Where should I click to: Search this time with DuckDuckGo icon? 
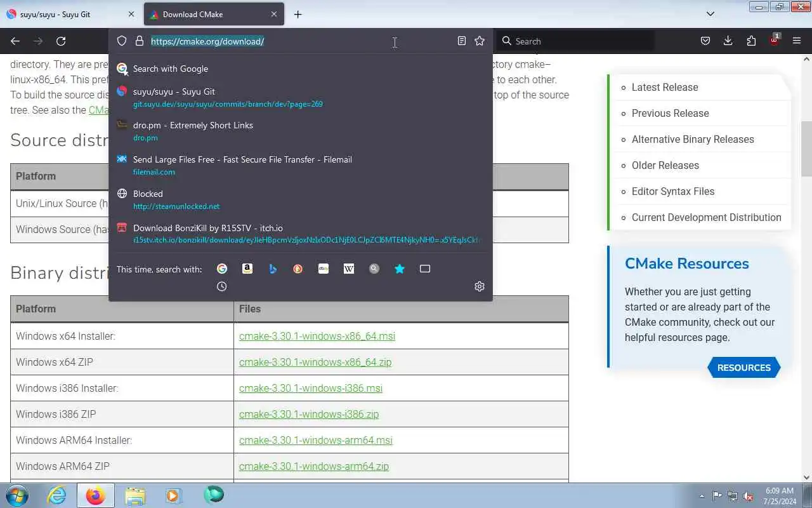tap(298, 269)
